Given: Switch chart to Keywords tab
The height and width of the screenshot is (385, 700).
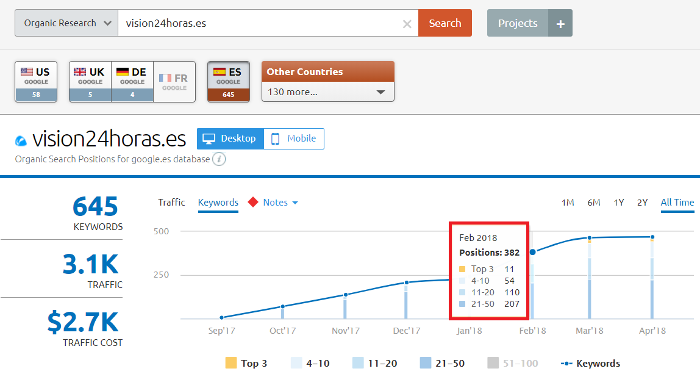Looking at the screenshot, I should point(218,202).
